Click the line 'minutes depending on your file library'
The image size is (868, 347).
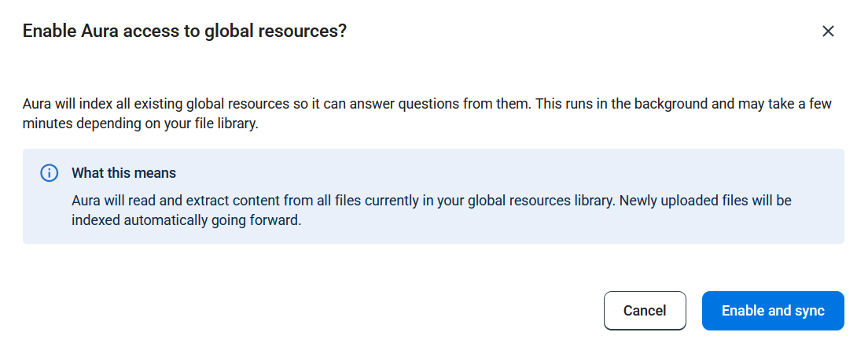pos(141,124)
